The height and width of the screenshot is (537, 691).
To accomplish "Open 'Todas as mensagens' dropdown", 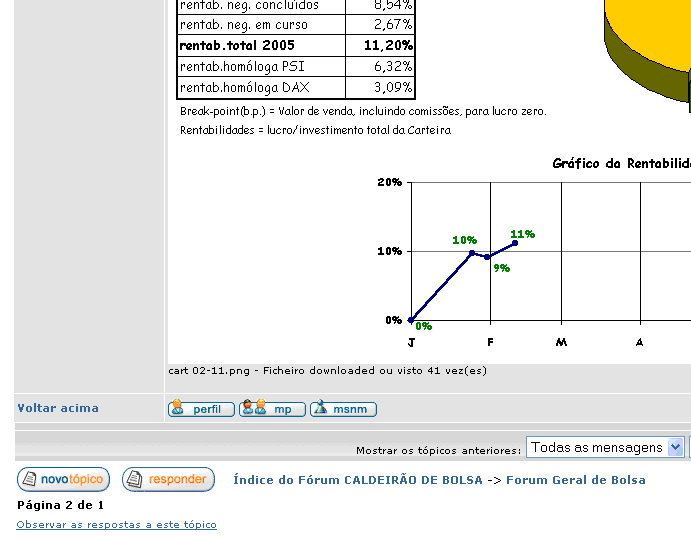I will [605, 448].
